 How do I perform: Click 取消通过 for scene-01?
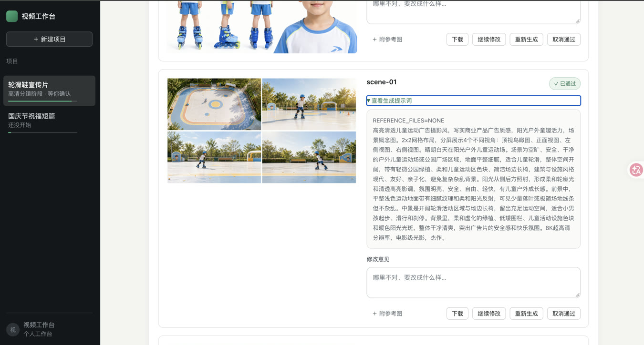(564, 314)
